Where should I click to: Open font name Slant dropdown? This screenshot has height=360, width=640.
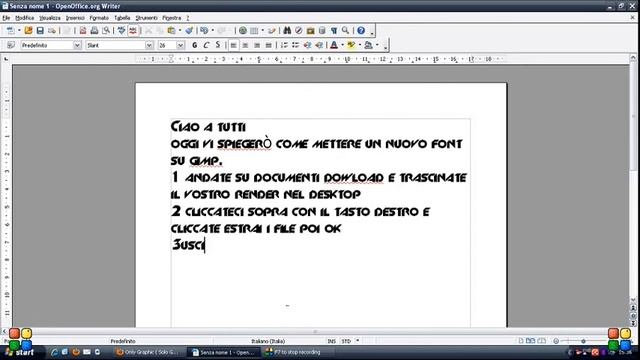click(x=149, y=45)
